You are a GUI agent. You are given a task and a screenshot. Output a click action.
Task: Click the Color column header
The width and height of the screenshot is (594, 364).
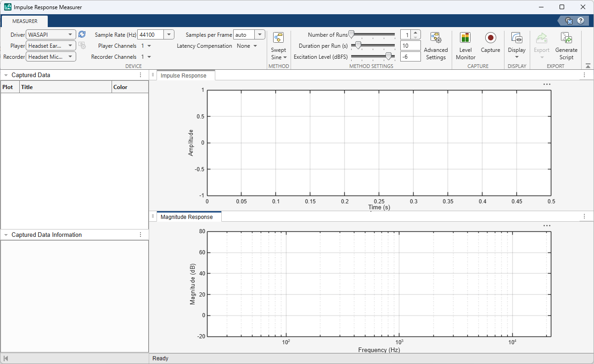coord(130,87)
